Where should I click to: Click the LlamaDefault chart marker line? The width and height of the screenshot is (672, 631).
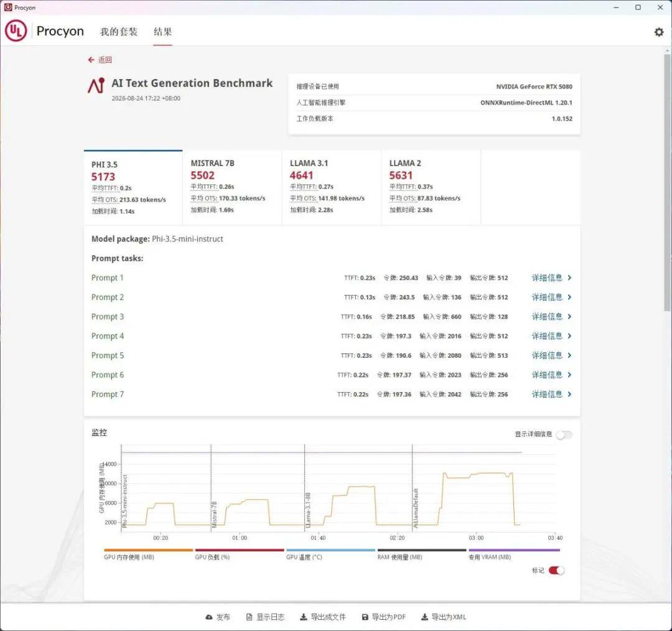(x=413, y=488)
